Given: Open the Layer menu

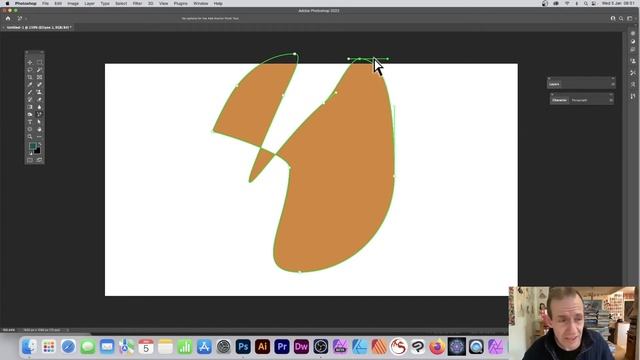Looking at the screenshot, I should [x=89, y=3].
